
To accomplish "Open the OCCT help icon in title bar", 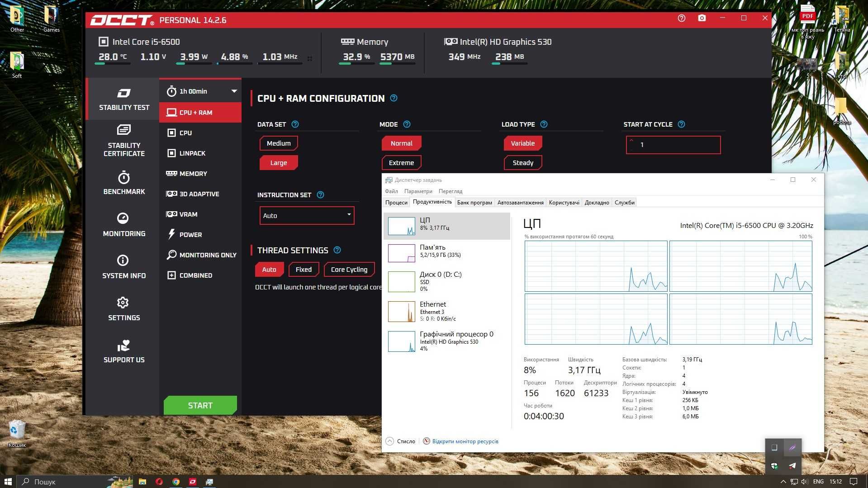I will coord(682,18).
